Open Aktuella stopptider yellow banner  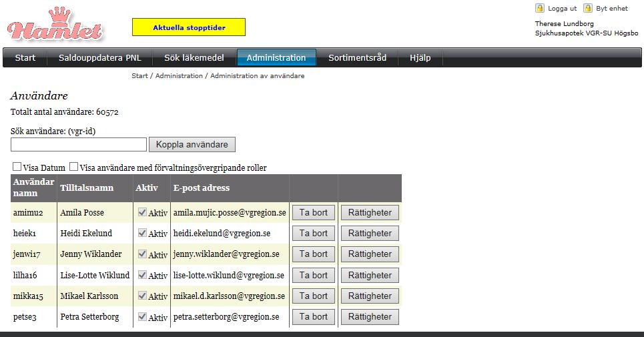[x=189, y=27]
